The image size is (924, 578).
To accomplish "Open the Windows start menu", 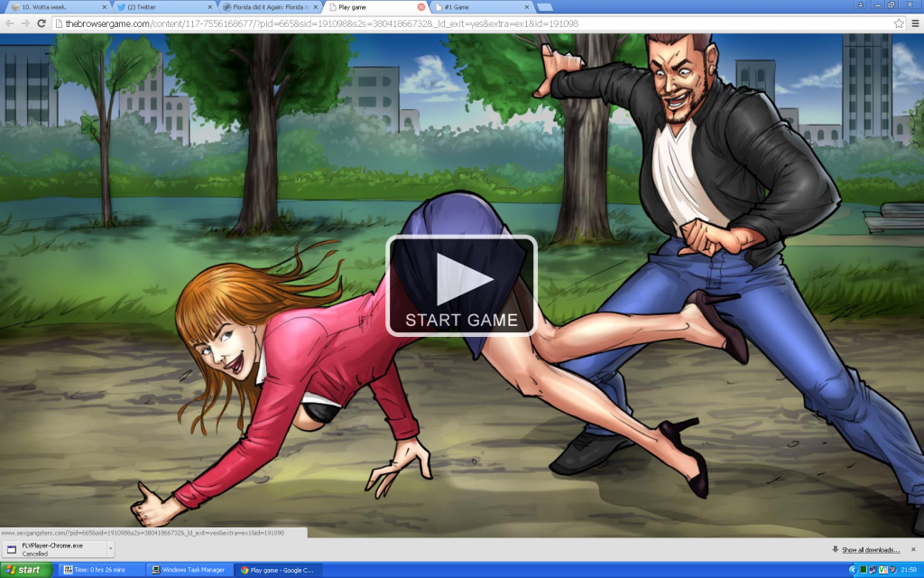I will (x=25, y=570).
